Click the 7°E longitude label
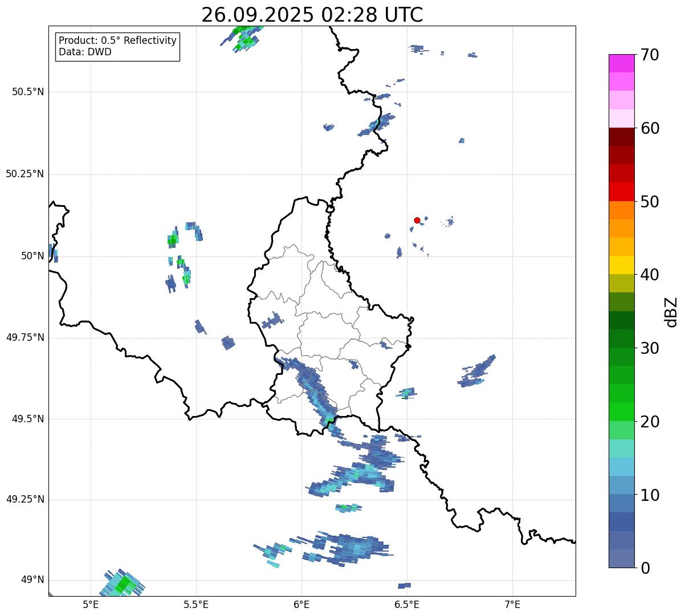Screen dimensions: 685x616 point(512,604)
